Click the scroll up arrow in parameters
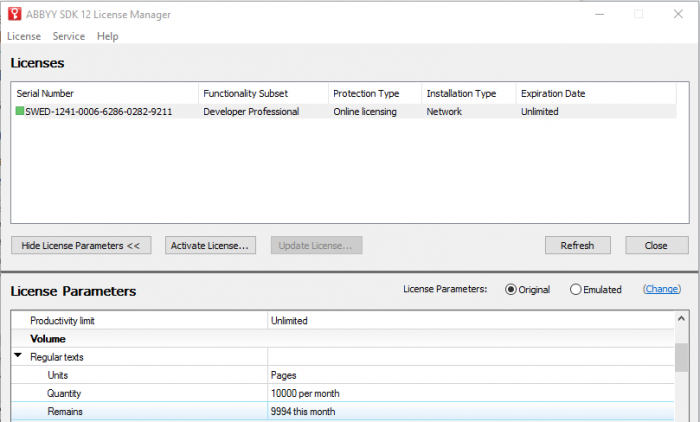Viewport: 700px width, 422px height. (x=681, y=318)
